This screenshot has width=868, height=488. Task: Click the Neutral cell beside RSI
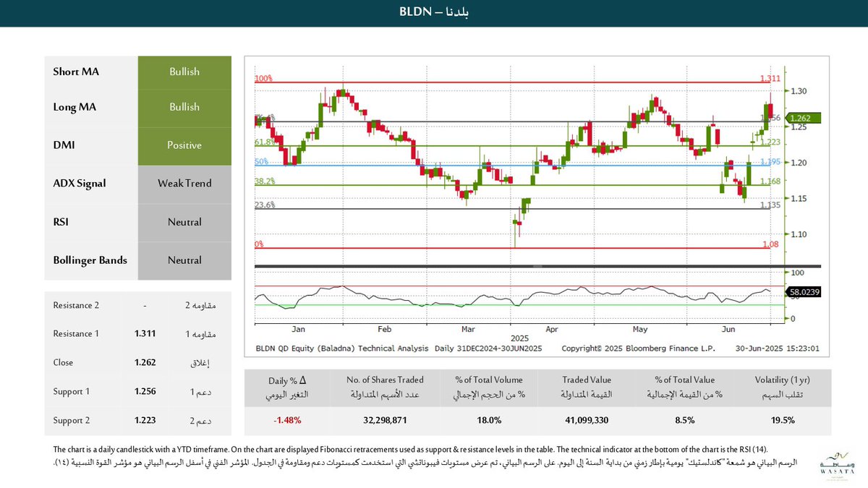(x=184, y=222)
